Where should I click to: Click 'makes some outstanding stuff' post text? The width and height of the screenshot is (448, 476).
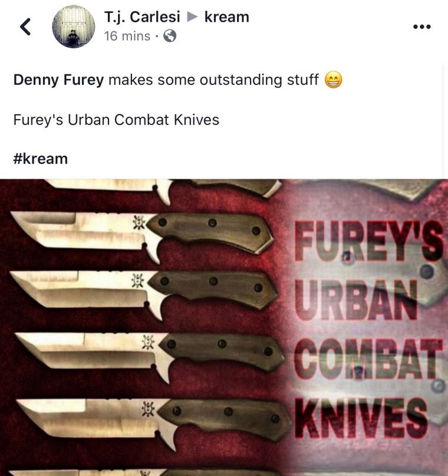[213, 80]
